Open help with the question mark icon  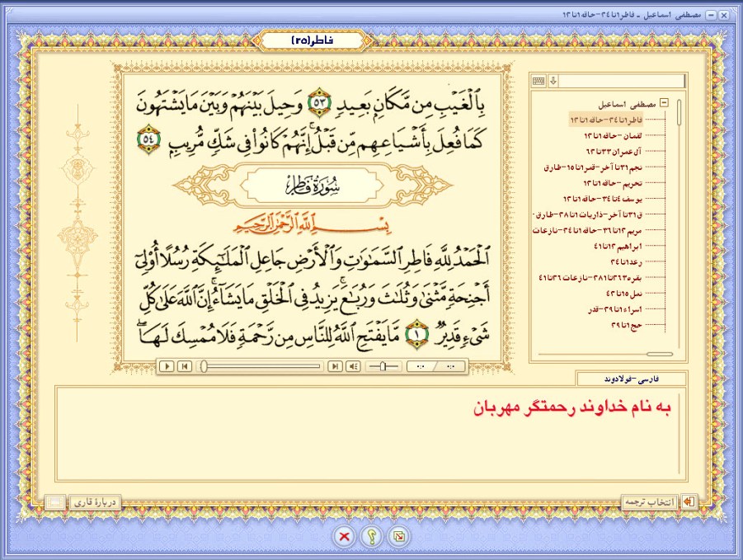pos(371,536)
